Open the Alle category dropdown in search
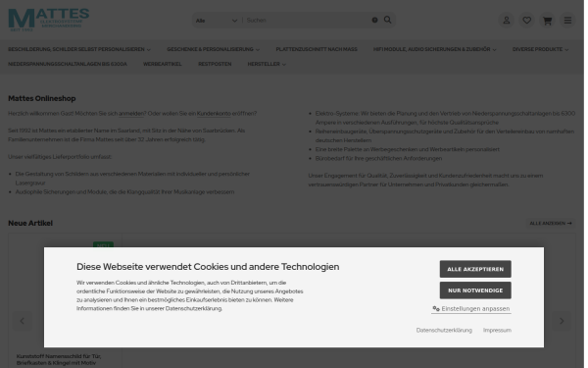This screenshot has height=368, width=588. (218, 21)
